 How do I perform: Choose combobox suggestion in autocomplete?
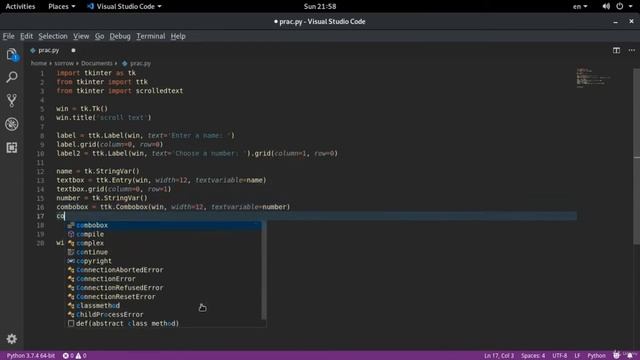pos(164,225)
